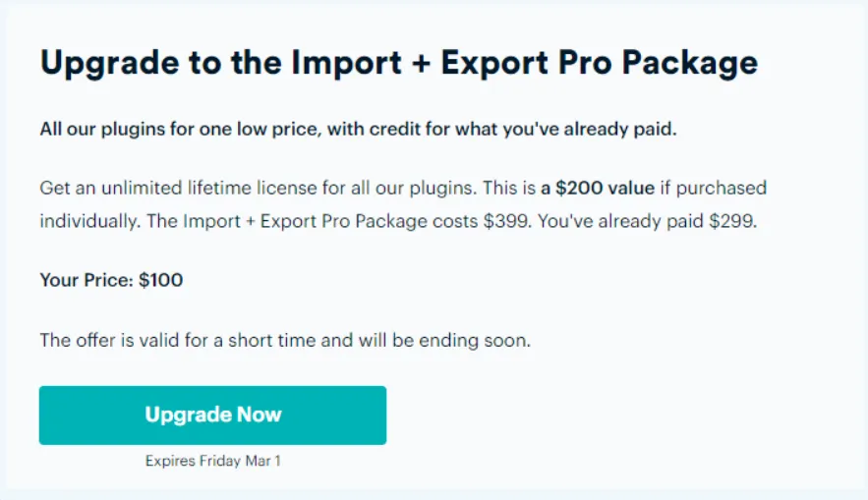Image resolution: width=868 pixels, height=500 pixels.
Task: Click the "$100" price amount
Action: 161,280
